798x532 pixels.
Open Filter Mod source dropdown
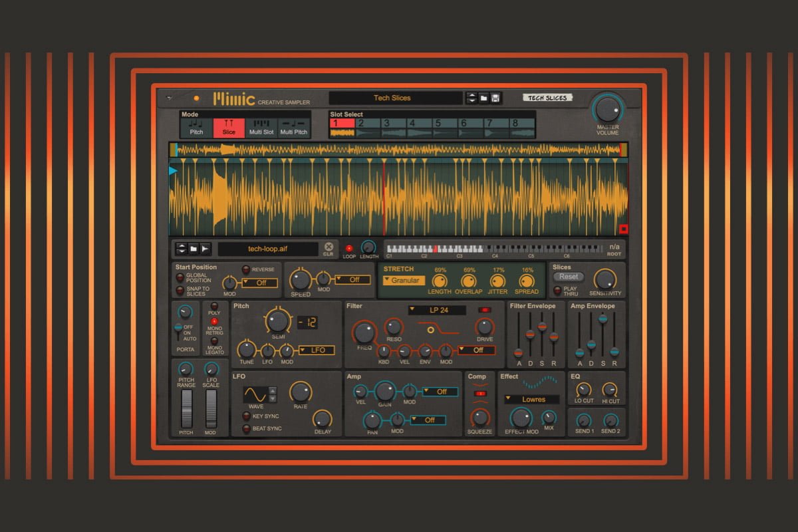pos(476,350)
